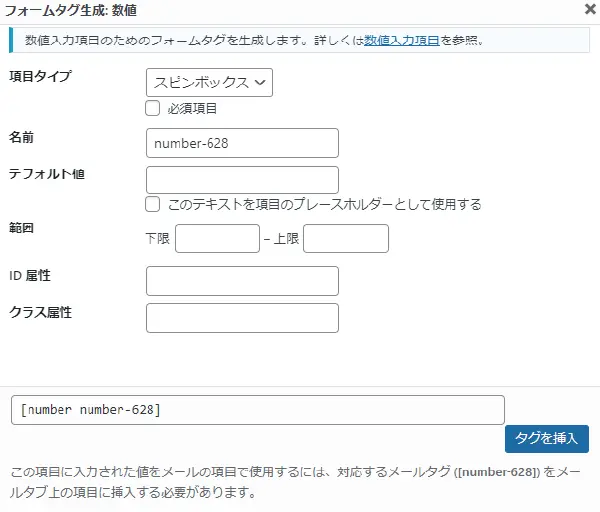The height and width of the screenshot is (512, 600).
Task: Open the スピンボックス field type dropdown
Action: (x=209, y=82)
